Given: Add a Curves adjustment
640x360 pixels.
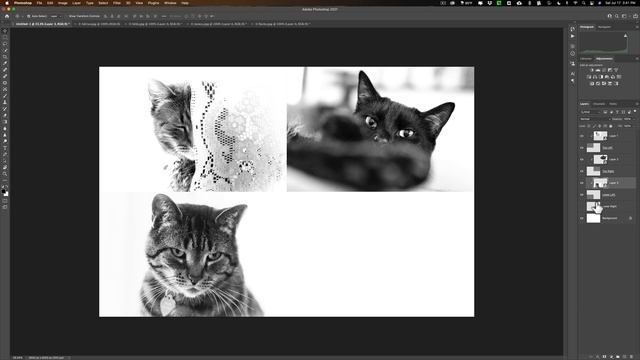Looking at the screenshot, I should (604, 70).
